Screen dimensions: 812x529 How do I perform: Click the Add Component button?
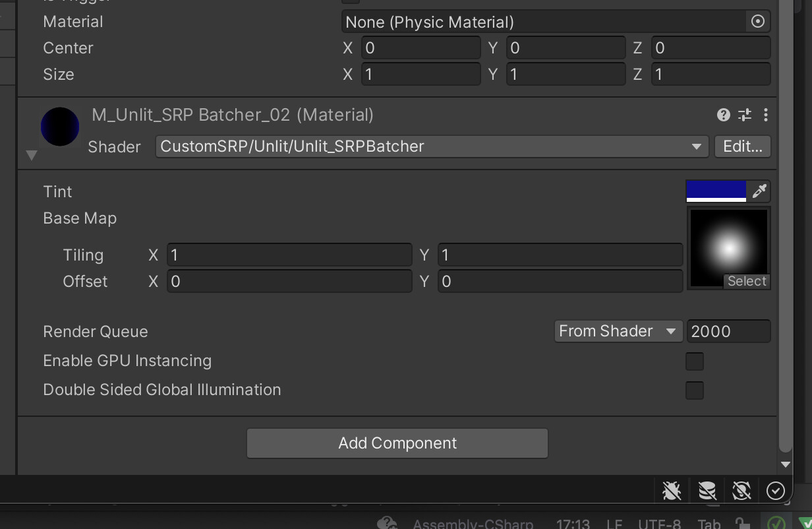[397, 443]
